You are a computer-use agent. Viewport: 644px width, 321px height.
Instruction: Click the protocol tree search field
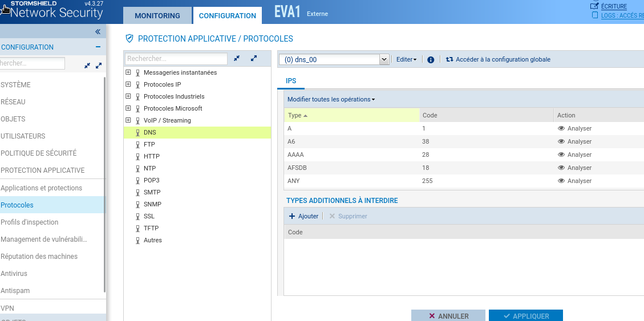pyautogui.click(x=176, y=59)
